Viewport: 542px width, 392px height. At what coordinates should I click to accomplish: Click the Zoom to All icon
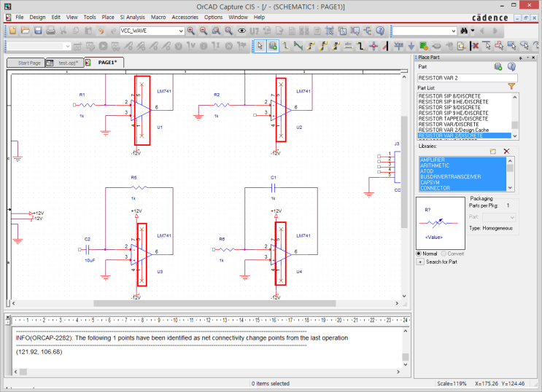[x=229, y=31]
